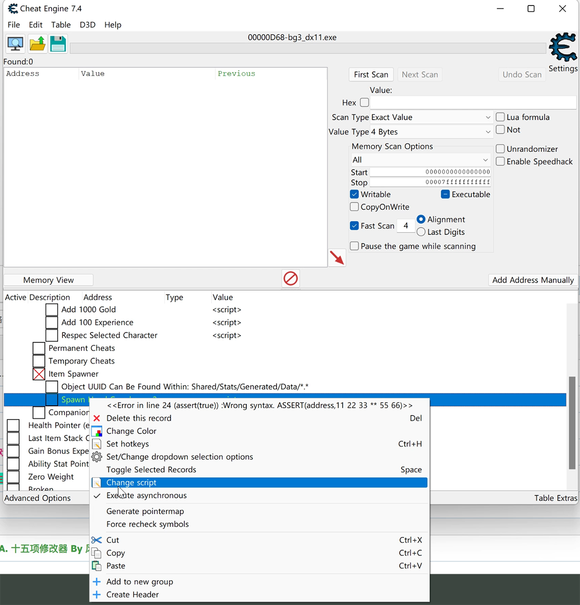580x605 pixels.
Task: Enable the Unrandomizer checkbox
Action: coord(500,149)
